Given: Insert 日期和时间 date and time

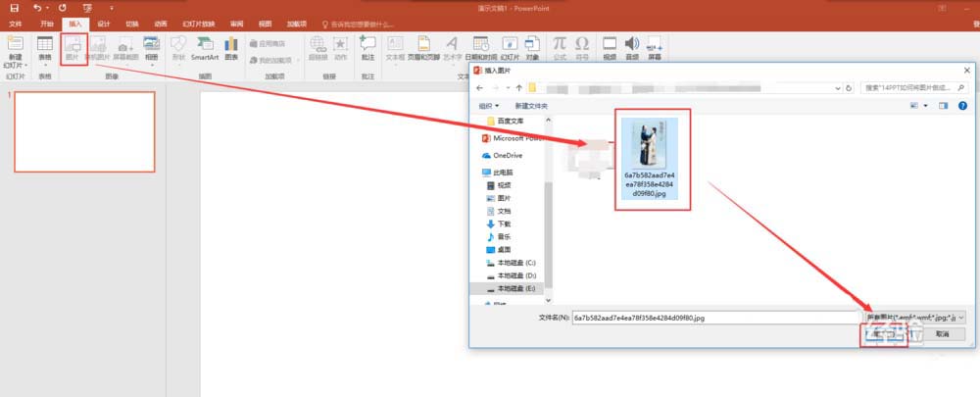Looking at the screenshot, I should coord(481,49).
